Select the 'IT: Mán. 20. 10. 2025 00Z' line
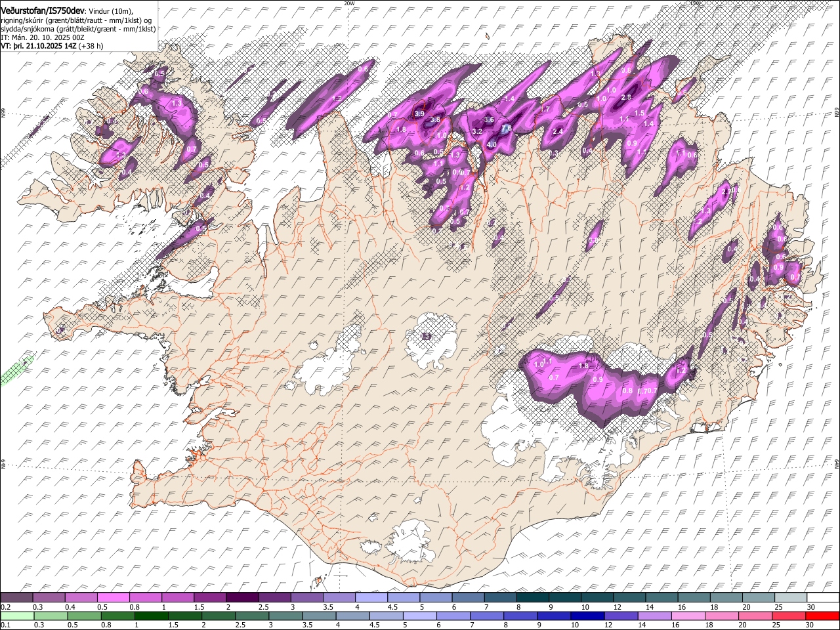 43,37
